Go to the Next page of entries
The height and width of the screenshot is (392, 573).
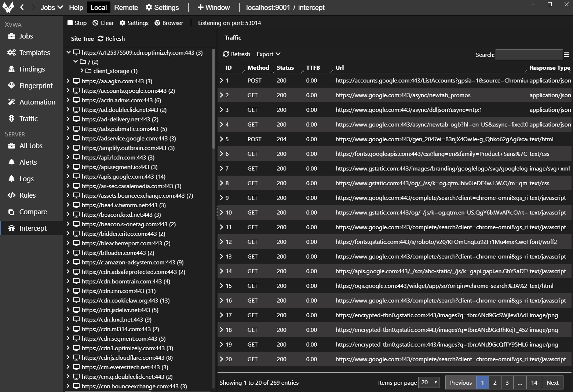pyautogui.click(x=552, y=382)
